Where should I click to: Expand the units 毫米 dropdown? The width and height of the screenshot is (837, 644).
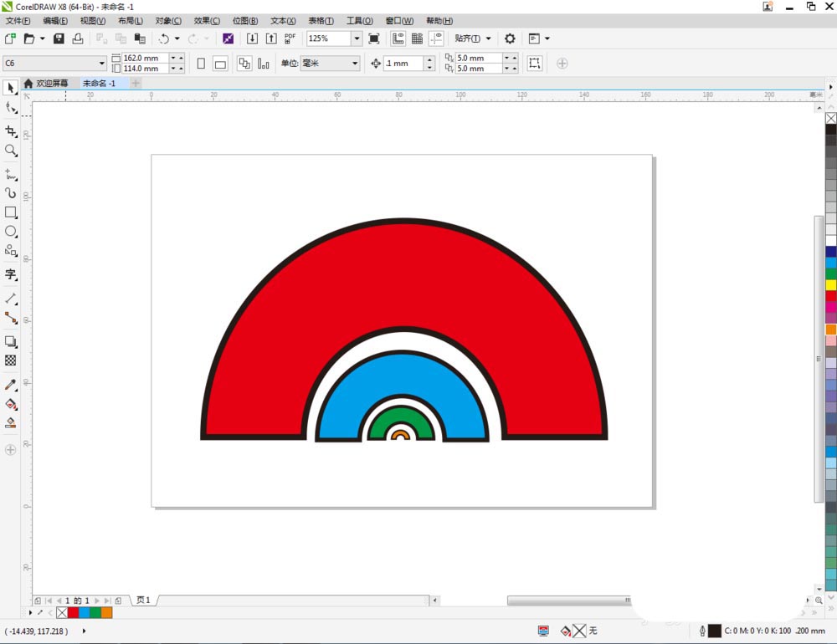pyautogui.click(x=355, y=64)
